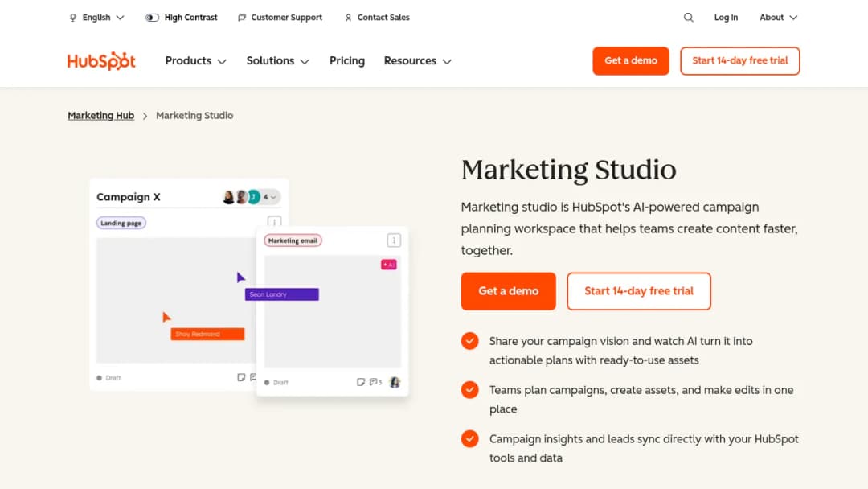Image resolution: width=868 pixels, height=489 pixels.
Task: Click the hero Get a demo button
Action: coord(508,291)
